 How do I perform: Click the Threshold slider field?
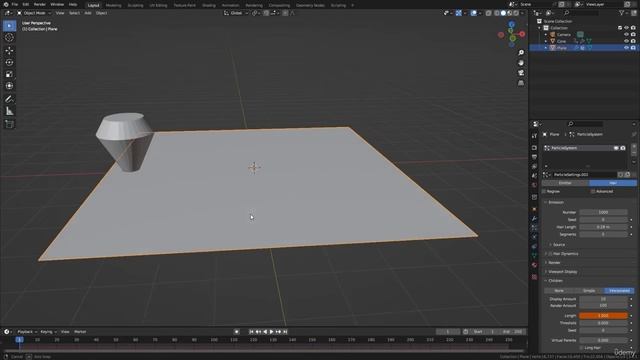(603, 323)
